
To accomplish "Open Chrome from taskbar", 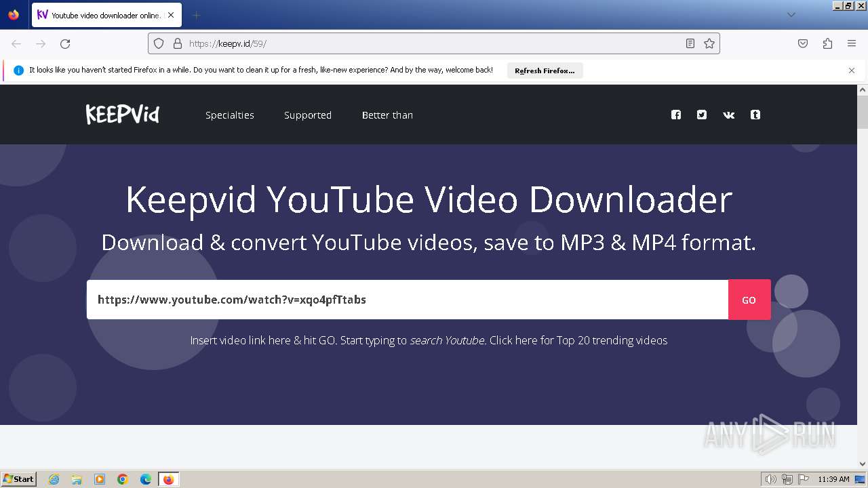I will [123, 479].
